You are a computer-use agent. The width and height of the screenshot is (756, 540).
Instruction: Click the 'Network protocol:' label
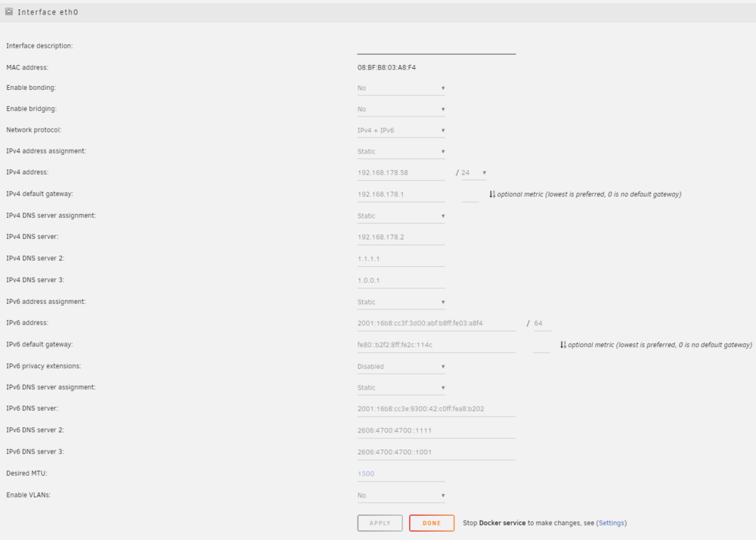coord(34,130)
